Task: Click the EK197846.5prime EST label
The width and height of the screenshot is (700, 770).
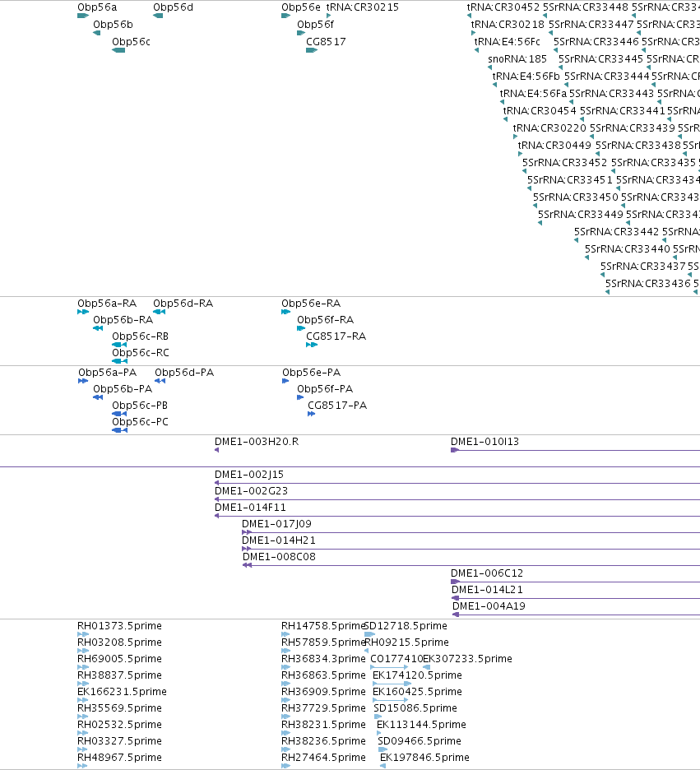Action: click(424, 758)
